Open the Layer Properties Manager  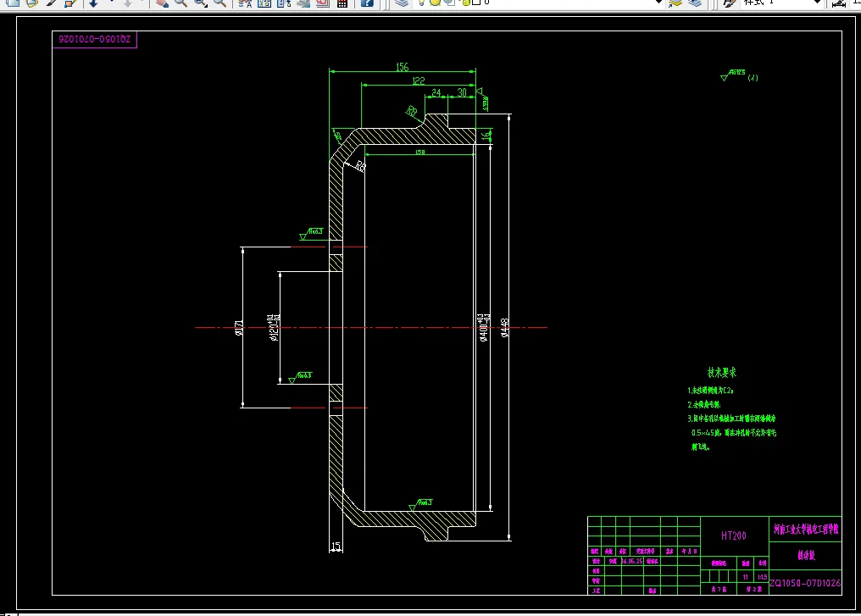click(402, 3)
